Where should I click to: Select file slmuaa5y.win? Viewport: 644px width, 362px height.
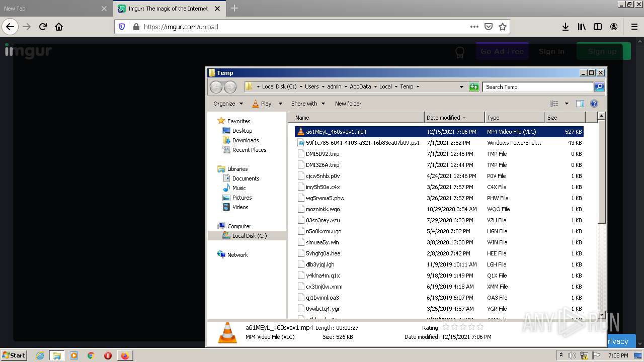tap(439, 242)
